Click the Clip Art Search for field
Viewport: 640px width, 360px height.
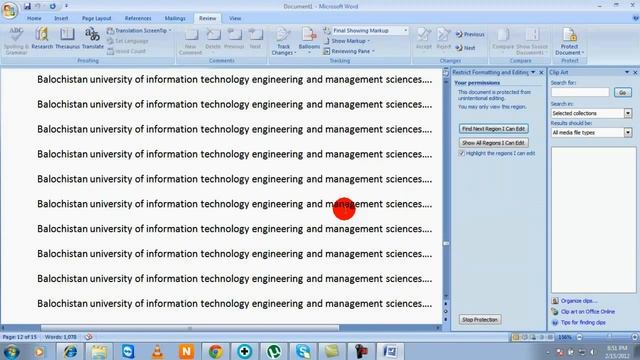(x=580, y=93)
